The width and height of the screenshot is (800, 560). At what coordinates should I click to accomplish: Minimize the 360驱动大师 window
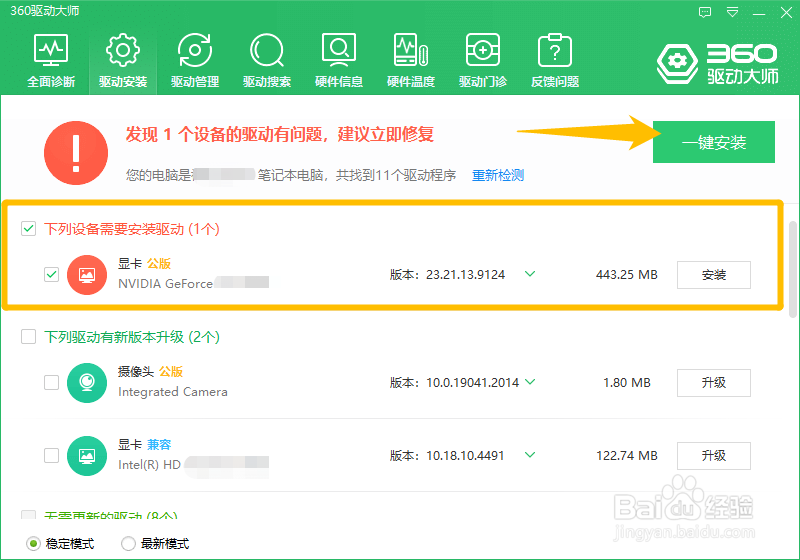click(x=759, y=13)
